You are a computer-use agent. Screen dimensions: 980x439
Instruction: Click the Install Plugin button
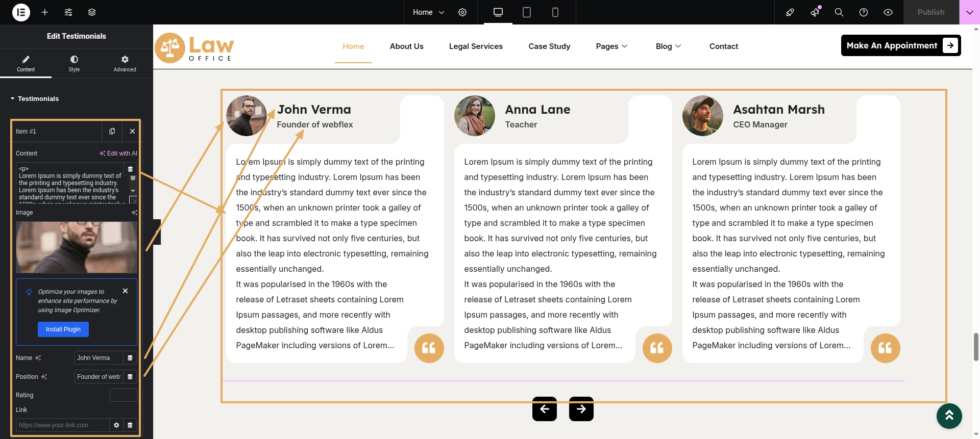(x=63, y=329)
